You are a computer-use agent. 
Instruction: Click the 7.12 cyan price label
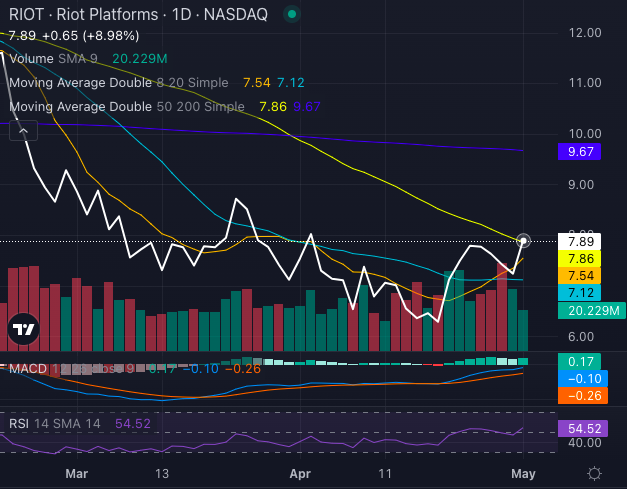tap(579, 293)
